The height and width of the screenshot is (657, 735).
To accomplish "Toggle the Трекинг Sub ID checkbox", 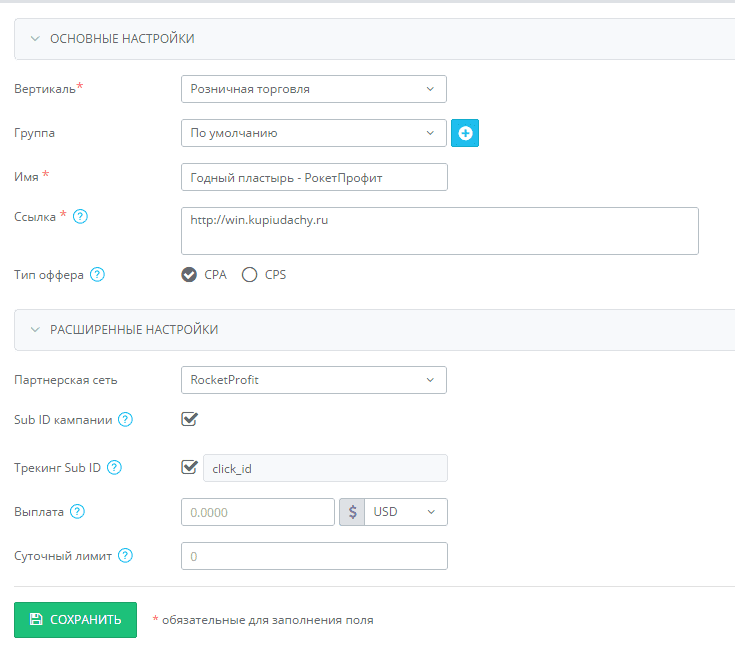I will pos(189,467).
